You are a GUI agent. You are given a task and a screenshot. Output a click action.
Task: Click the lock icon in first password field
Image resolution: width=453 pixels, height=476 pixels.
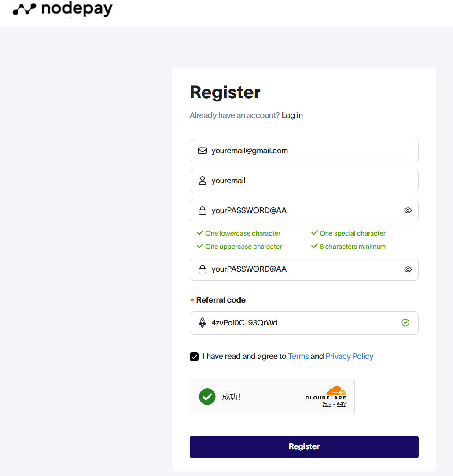pos(203,210)
